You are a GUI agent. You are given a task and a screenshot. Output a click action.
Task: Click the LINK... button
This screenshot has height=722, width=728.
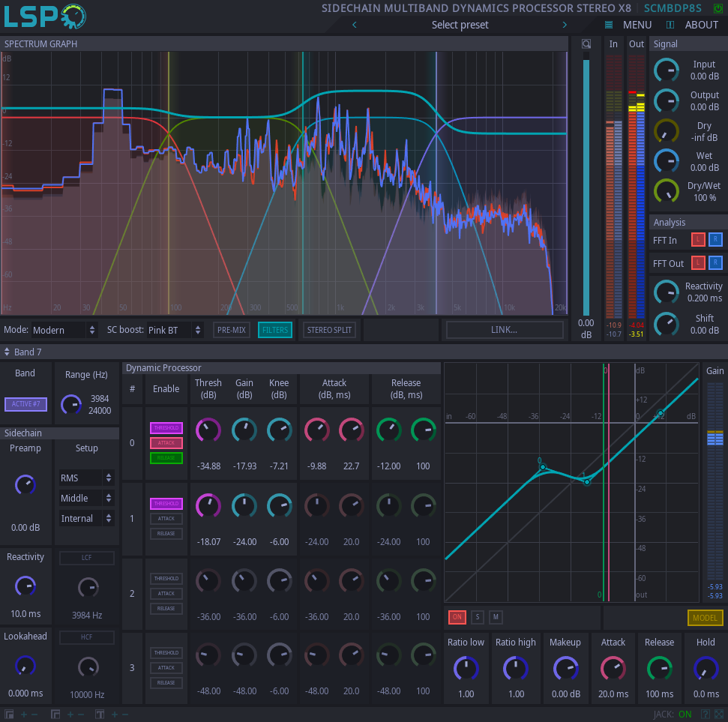[x=504, y=330]
